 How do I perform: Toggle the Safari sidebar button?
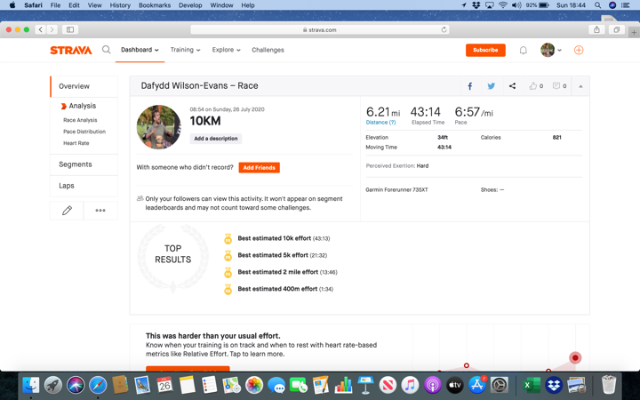[70, 29]
